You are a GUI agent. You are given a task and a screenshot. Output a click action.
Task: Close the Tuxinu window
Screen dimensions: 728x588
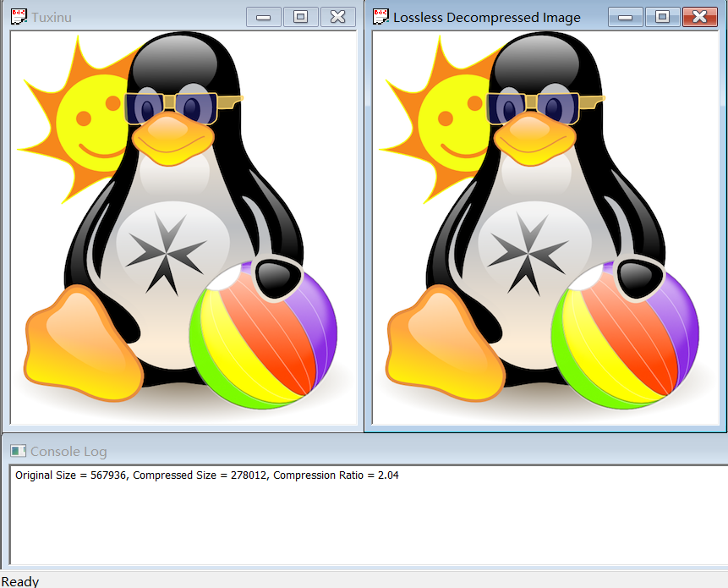point(338,17)
